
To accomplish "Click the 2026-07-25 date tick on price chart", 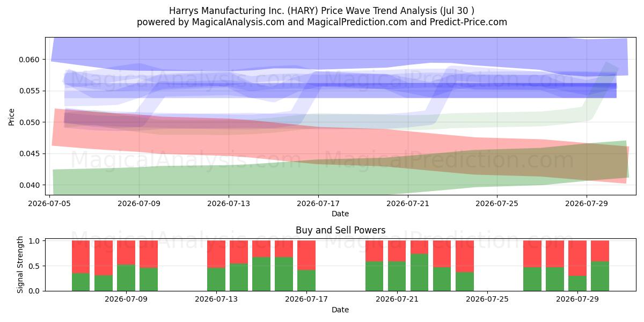I will pyautogui.click(x=497, y=203).
